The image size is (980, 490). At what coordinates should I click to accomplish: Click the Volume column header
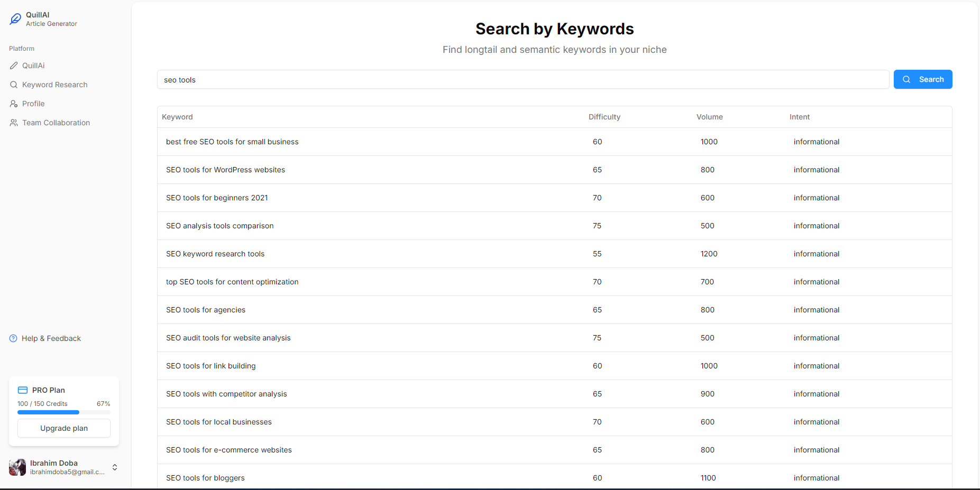point(709,117)
